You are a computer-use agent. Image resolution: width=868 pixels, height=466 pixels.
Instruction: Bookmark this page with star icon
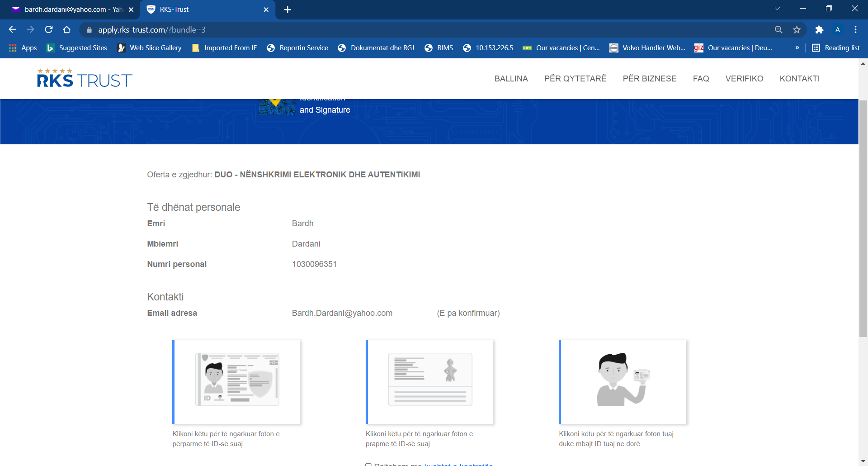click(x=797, y=29)
